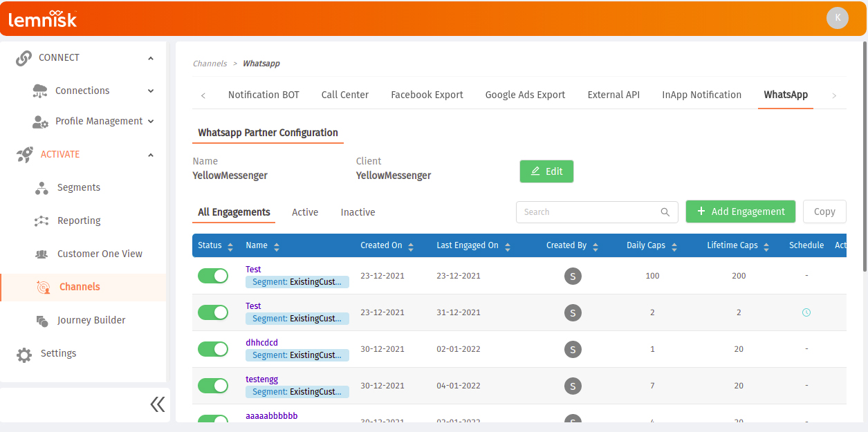Click the Copy button
Image resolution: width=868 pixels, height=432 pixels.
(824, 212)
